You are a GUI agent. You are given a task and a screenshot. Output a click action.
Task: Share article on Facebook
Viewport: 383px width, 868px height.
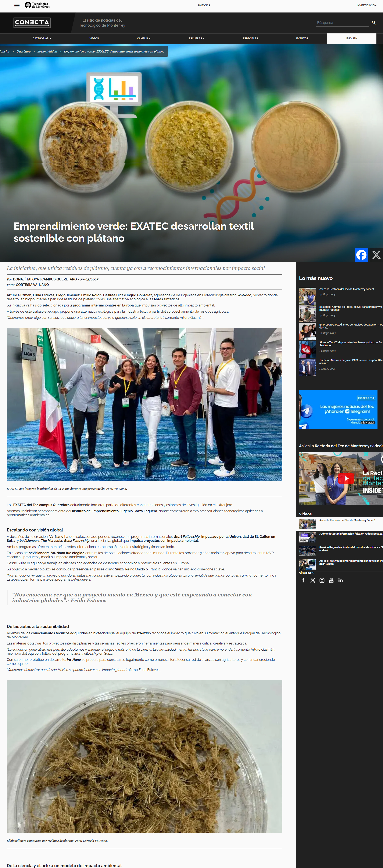361,255
